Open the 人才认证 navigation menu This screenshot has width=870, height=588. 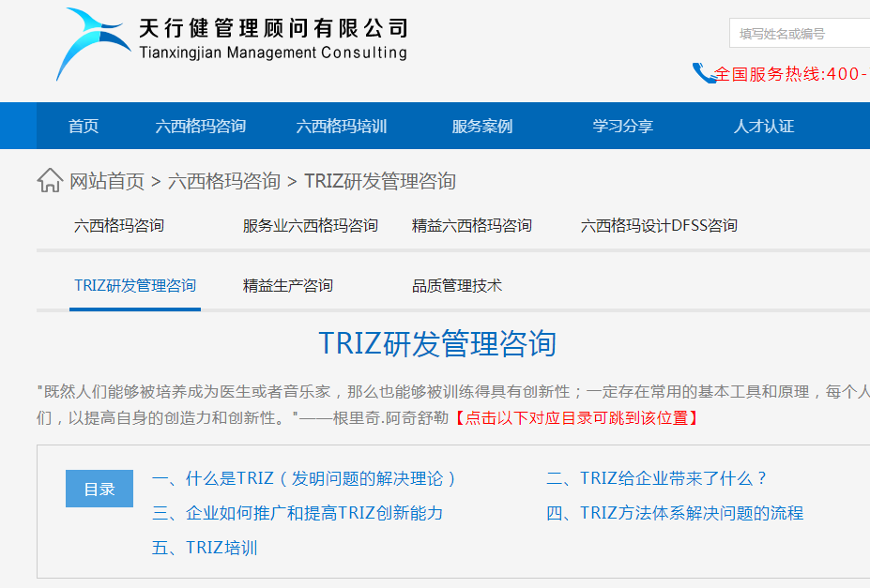click(x=763, y=126)
